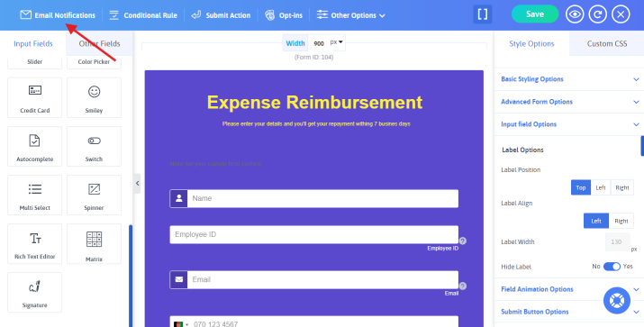Save the form
The height and width of the screenshot is (327, 644).
click(x=535, y=14)
